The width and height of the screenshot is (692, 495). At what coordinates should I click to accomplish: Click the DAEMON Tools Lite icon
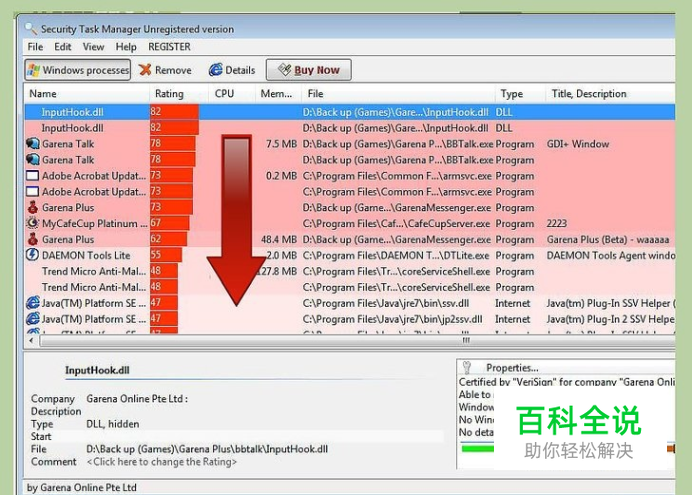(33, 255)
